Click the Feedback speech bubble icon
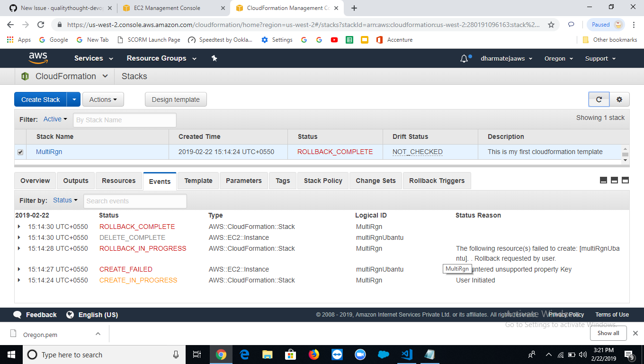This screenshot has width=644, height=364. pyautogui.click(x=18, y=314)
